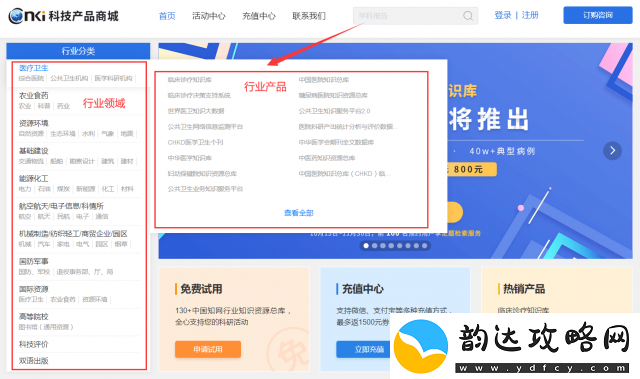Viewport: 640px width, 379px height.
Task: Select the 双语出版 category
Action: (33, 361)
